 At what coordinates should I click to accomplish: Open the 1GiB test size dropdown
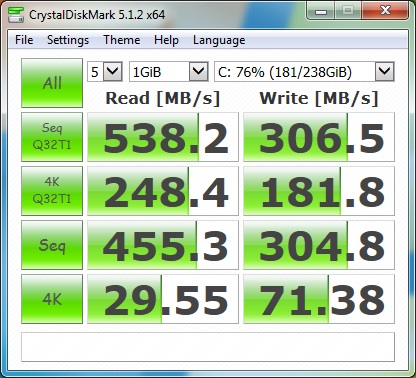pyautogui.click(x=169, y=71)
